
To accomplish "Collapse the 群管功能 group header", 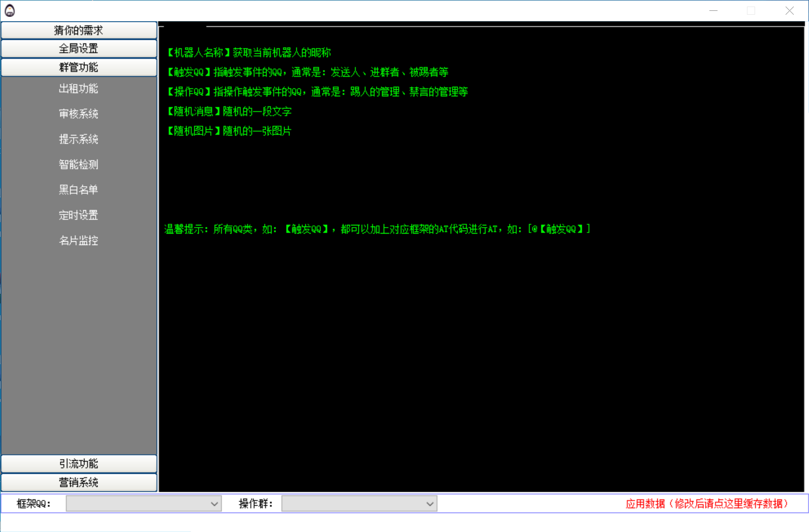I will click(79, 68).
